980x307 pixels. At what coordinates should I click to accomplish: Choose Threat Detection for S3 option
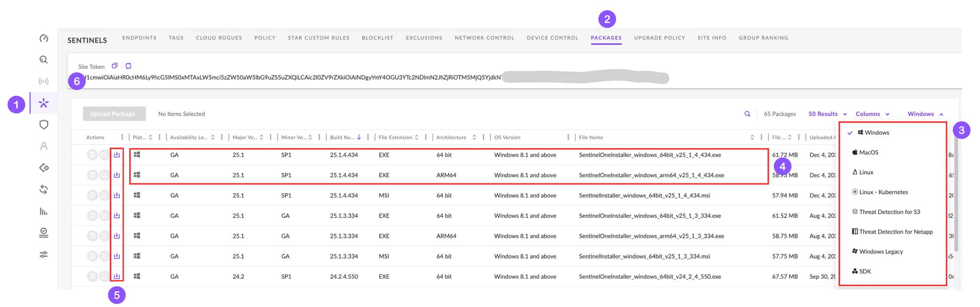(x=886, y=212)
